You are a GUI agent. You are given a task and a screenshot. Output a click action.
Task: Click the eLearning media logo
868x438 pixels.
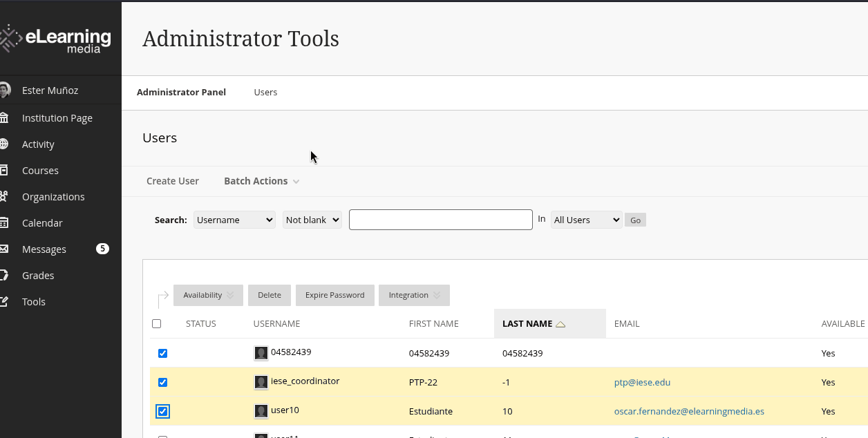55,39
